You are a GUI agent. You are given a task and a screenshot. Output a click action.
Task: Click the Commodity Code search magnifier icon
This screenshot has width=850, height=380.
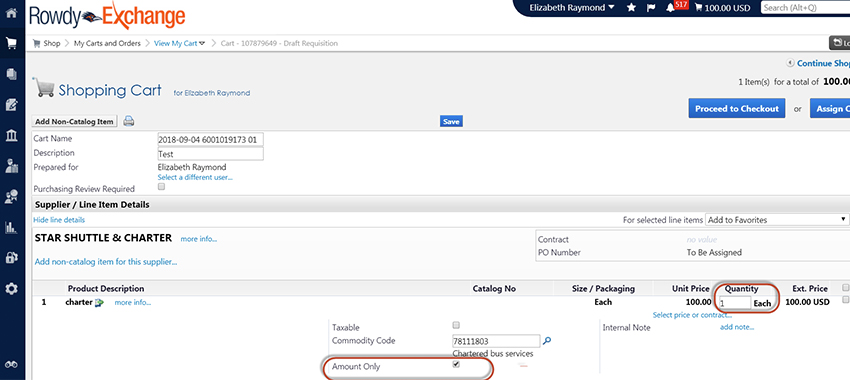coord(547,340)
